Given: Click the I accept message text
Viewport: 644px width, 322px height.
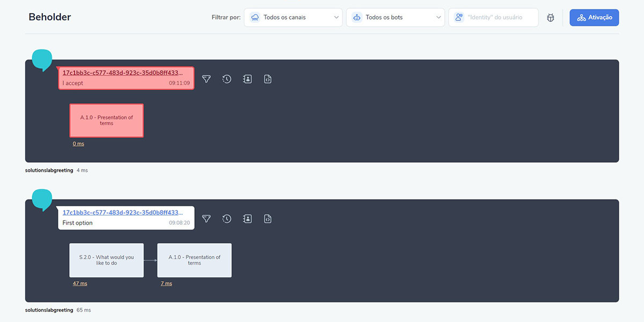Looking at the screenshot, I should coord(73,83).
